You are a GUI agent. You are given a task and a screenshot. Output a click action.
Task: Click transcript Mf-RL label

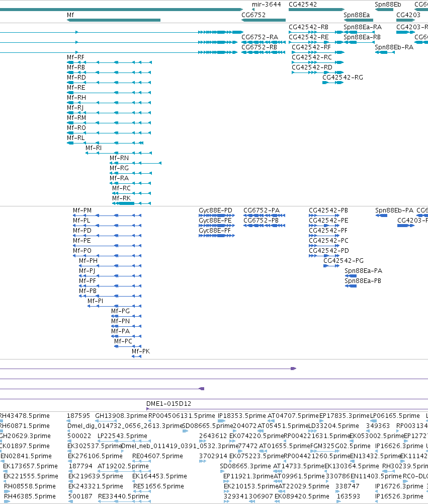[x=75, y=138]
